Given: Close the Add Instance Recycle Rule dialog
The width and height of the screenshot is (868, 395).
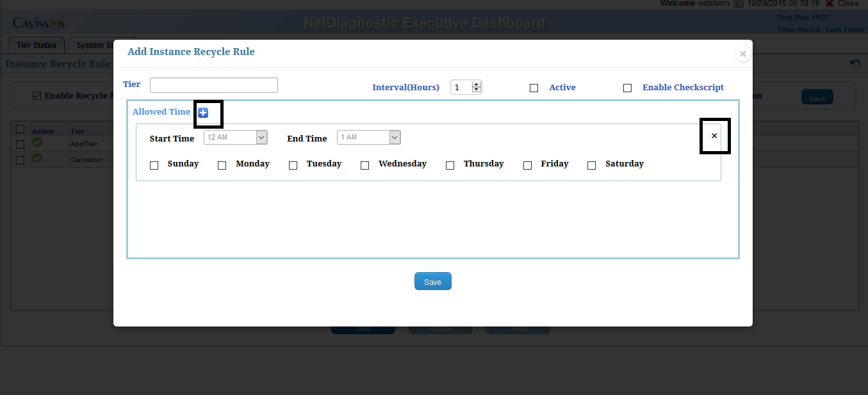Looking at the screenshot, I should click(743, 54).
